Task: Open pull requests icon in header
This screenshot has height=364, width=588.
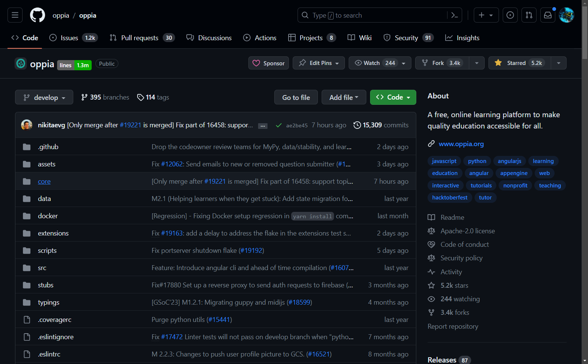Action: coord(529,15)
